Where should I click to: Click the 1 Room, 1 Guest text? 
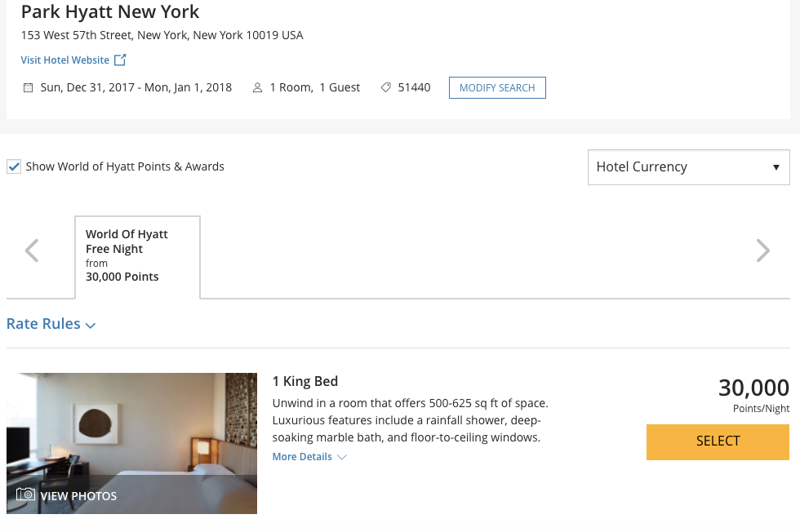[x=315, y=87]
